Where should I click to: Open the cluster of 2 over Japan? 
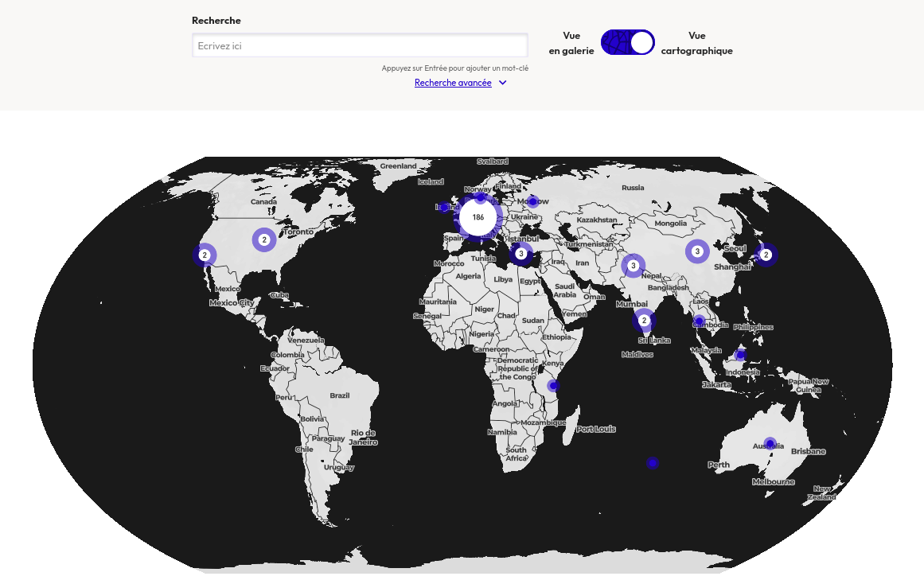tap(766, 255)
